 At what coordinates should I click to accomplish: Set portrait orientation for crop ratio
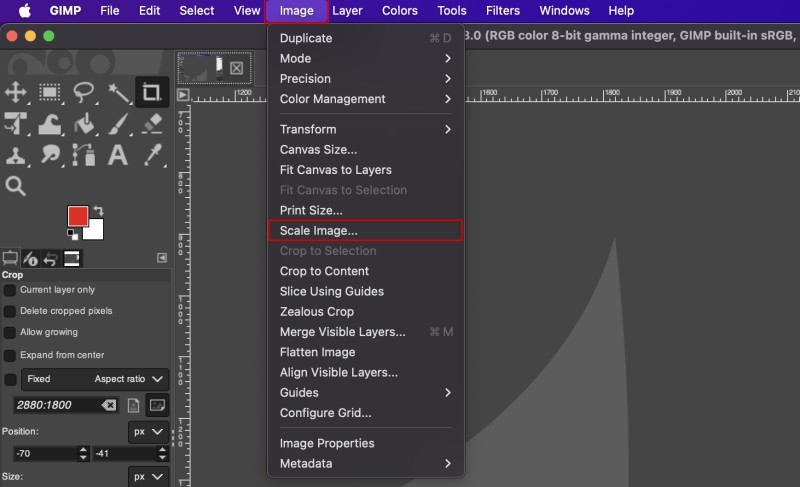[133, 405]
